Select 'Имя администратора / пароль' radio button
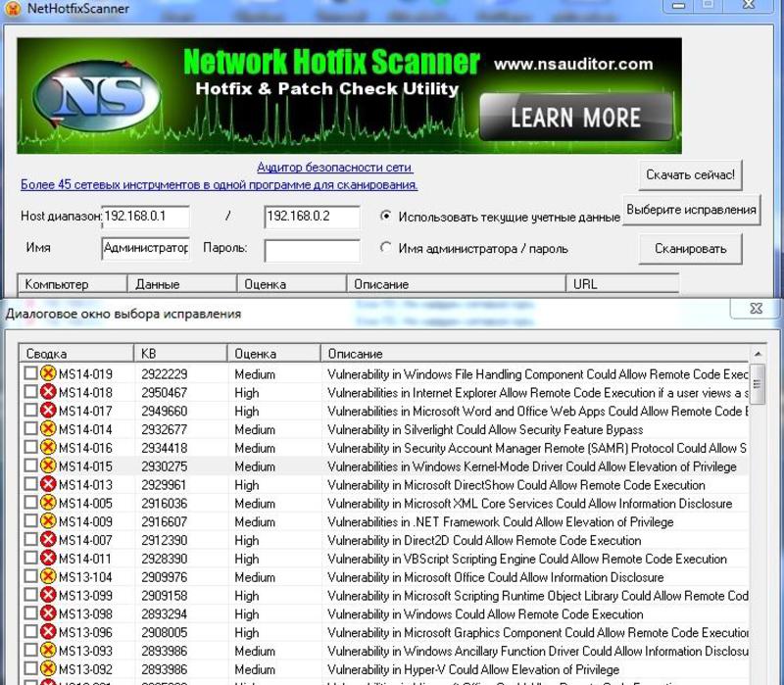Viewport: 784px width, 685px height. [385, 248]
